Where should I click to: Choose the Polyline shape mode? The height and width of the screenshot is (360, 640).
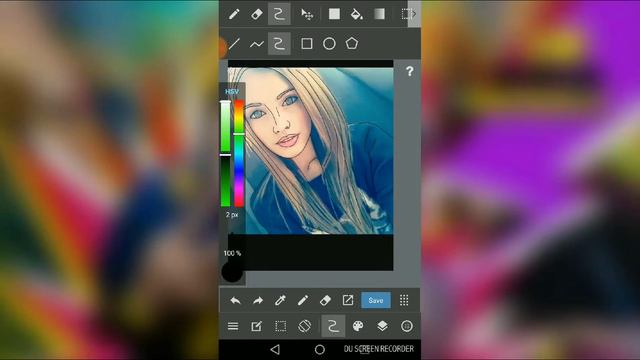coord(257,44)
